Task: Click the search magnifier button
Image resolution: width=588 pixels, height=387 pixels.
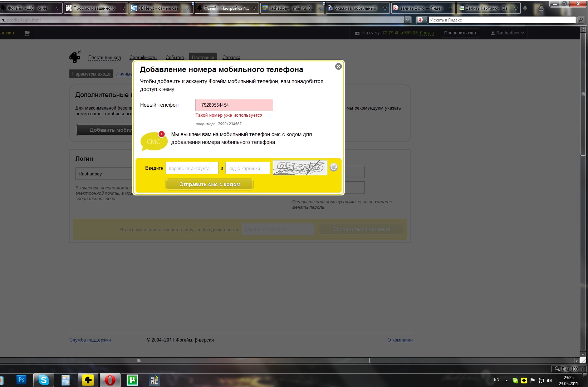Action: [x=581, y=20]
